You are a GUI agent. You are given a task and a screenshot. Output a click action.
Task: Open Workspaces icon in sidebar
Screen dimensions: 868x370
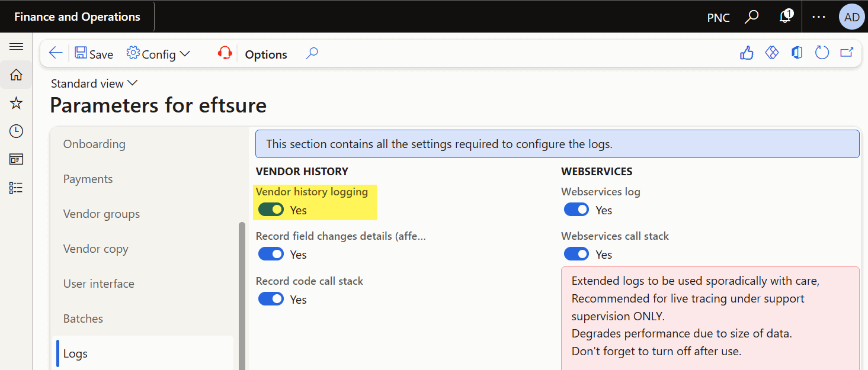click(x=16, y=159)
